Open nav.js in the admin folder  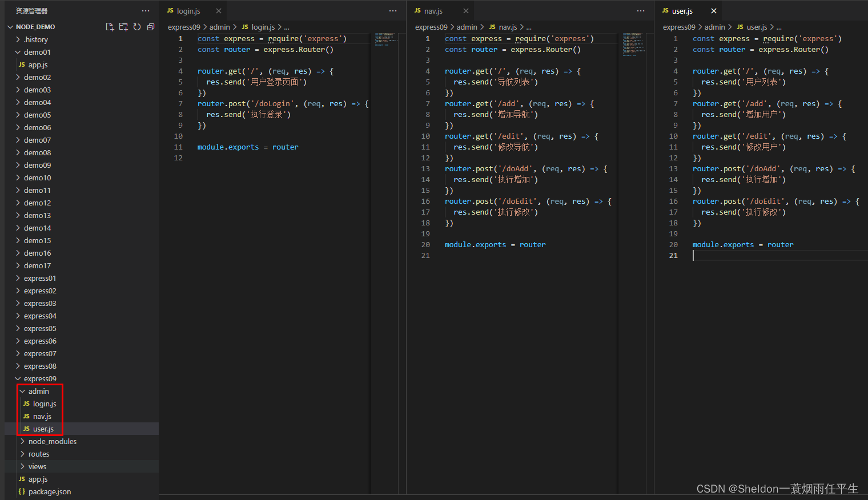point(82,416)
